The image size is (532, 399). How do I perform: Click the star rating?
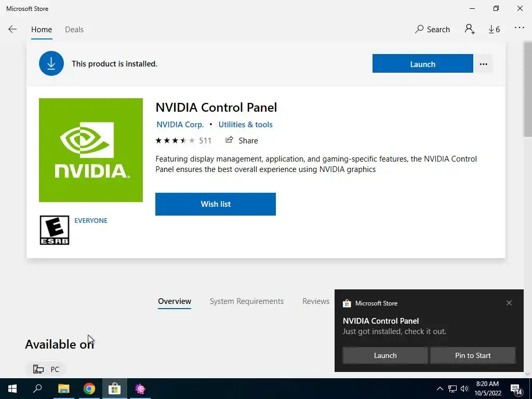coord(175,140)
